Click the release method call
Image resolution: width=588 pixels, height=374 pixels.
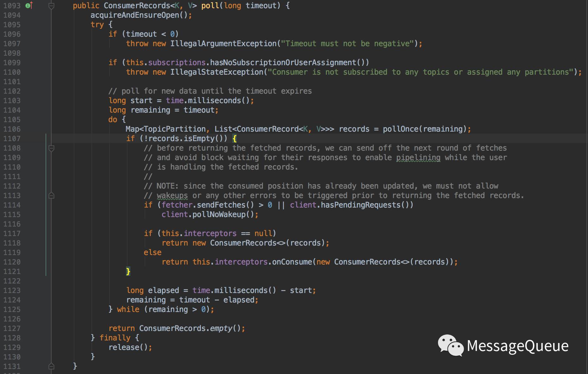point(124,347)
